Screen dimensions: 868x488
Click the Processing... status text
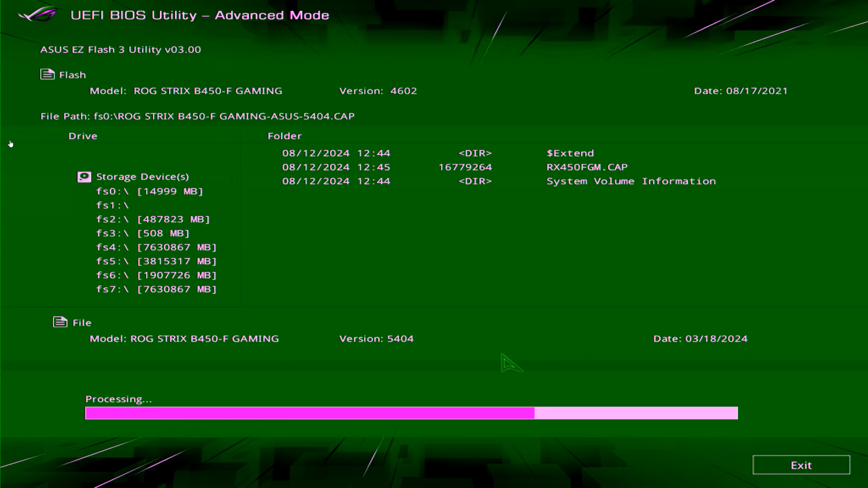119,399
